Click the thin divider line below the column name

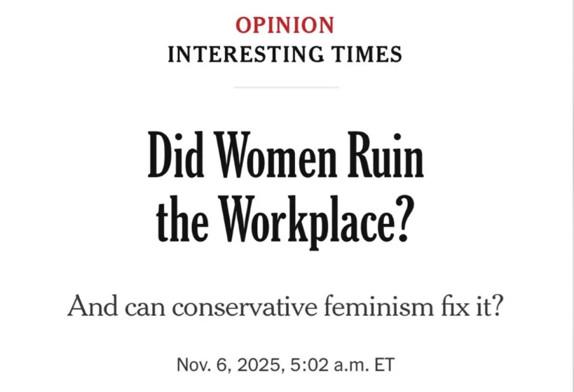pos(286,87)
